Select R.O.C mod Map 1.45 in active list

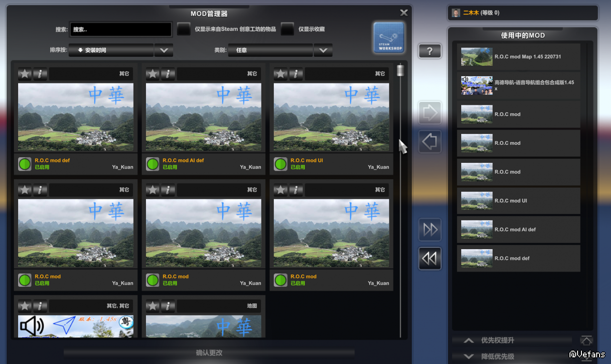tap(518, 57)
